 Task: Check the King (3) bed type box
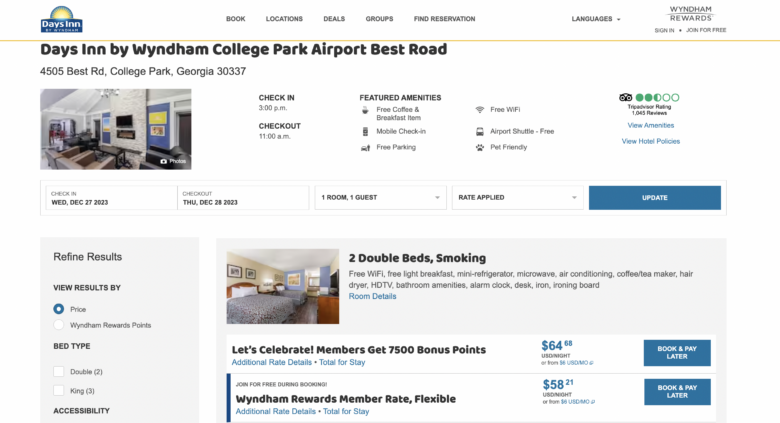[59, 391]
